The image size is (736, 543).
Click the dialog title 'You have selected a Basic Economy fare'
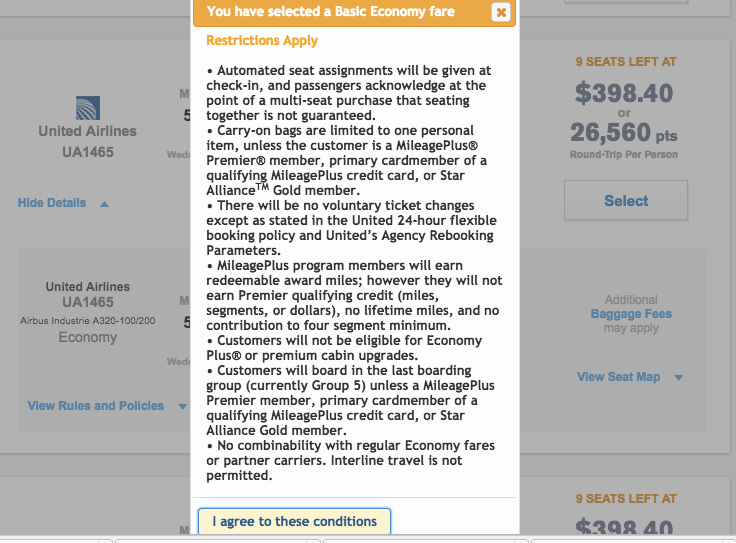[331, 12]
